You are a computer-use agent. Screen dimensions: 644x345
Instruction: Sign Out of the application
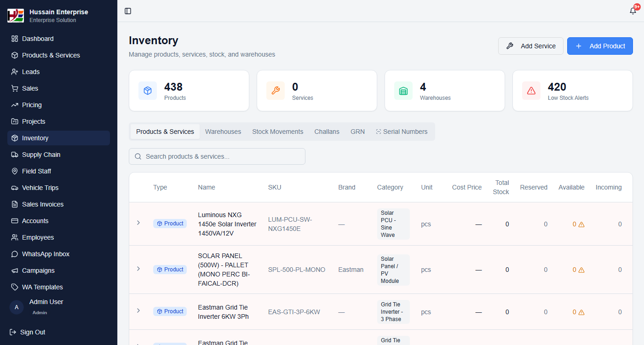[28, 332]
